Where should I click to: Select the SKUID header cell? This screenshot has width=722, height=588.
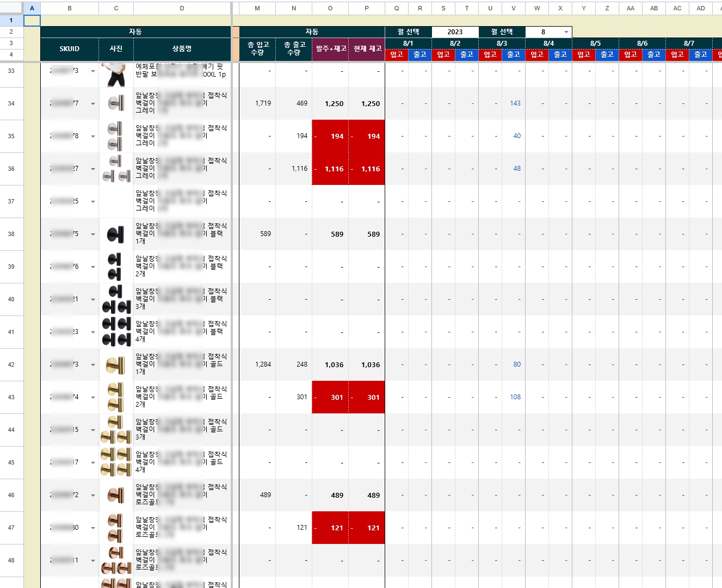(70, 49)
